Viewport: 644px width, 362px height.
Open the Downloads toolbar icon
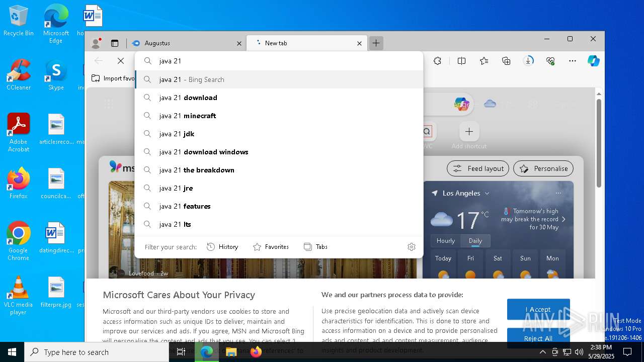click(528, 61)
